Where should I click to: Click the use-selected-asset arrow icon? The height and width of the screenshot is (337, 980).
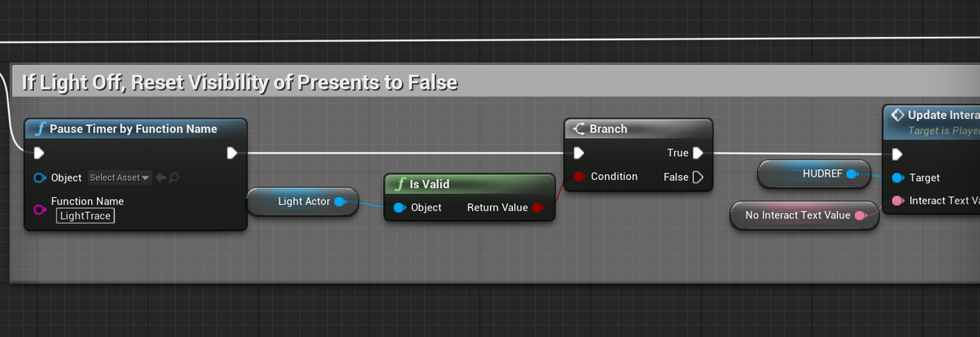click(161, 178)
